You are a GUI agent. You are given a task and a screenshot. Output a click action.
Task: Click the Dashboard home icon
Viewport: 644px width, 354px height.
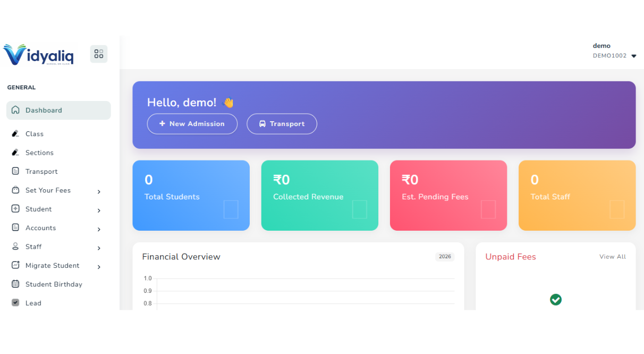coord(15,110)
